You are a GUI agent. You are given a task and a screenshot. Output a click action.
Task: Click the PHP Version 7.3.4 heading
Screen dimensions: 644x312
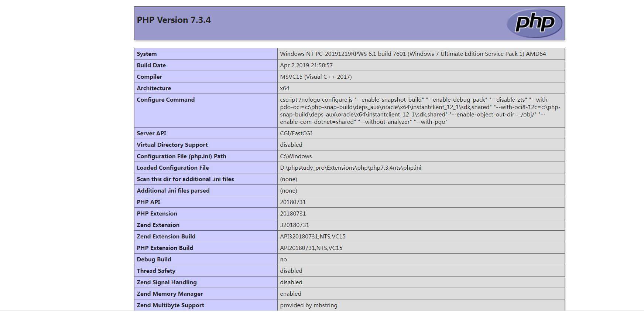coord(174,20)
